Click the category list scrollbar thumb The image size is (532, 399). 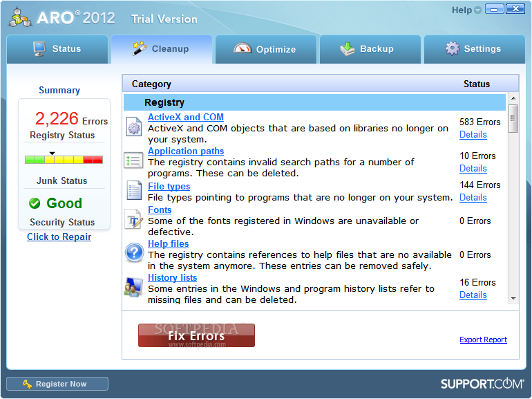(513, 118)
